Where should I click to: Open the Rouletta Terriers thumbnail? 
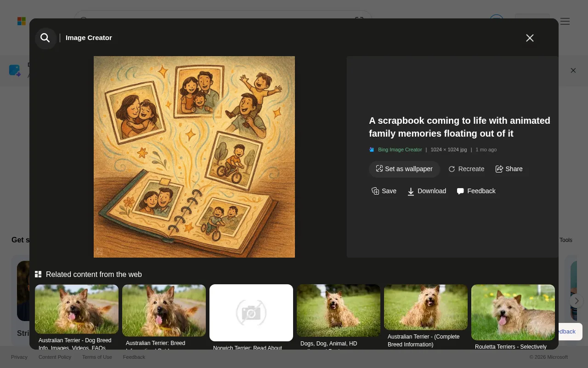point(513,312)
